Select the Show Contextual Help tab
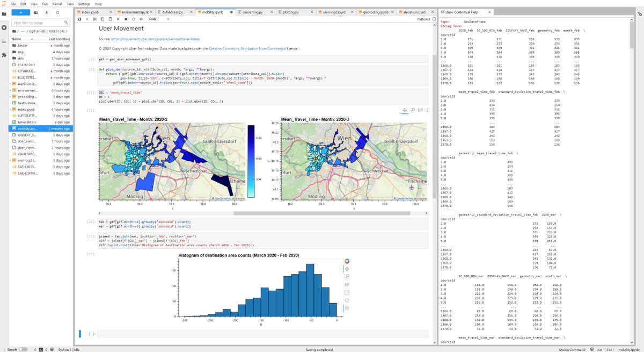The width and height of the screenshot is (644, 352). pos(465,12)
